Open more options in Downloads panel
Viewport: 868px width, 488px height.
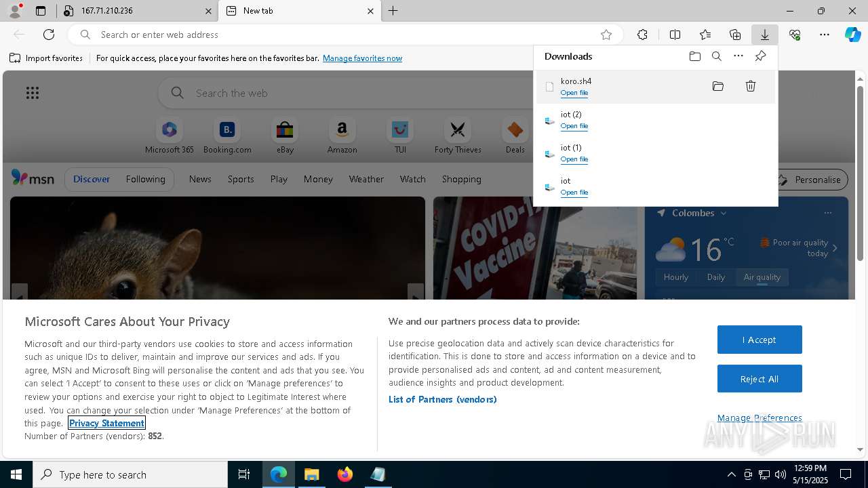(738, 56)
